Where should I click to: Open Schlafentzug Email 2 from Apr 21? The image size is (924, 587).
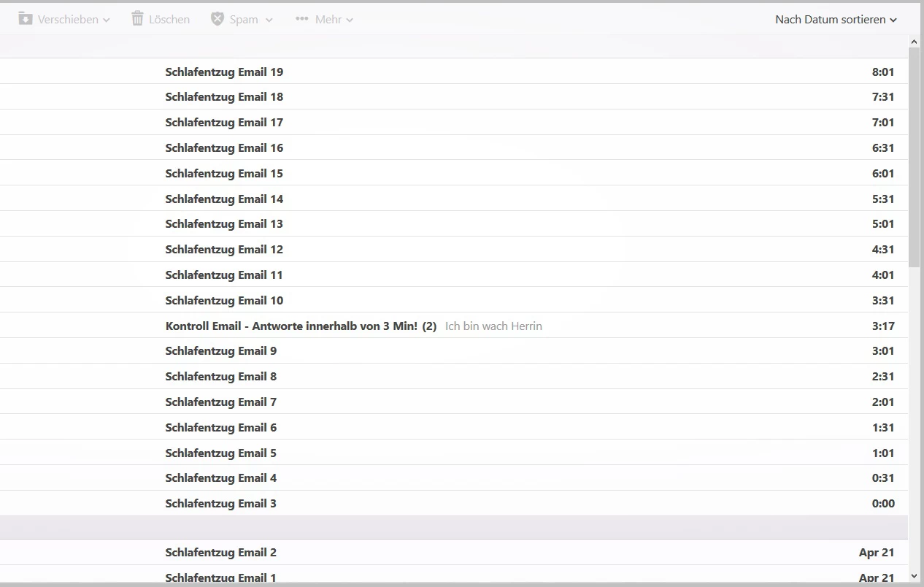click(x=220, y=553)
